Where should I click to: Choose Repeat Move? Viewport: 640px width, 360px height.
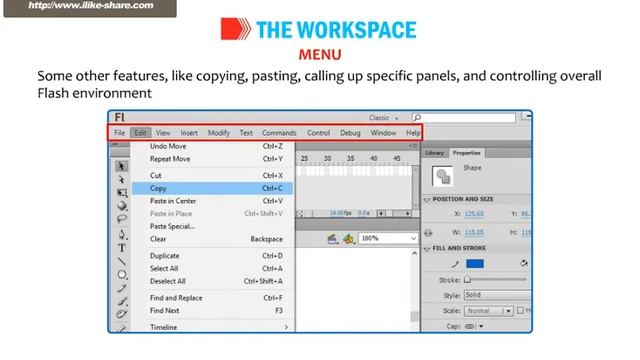click(212, 159)
